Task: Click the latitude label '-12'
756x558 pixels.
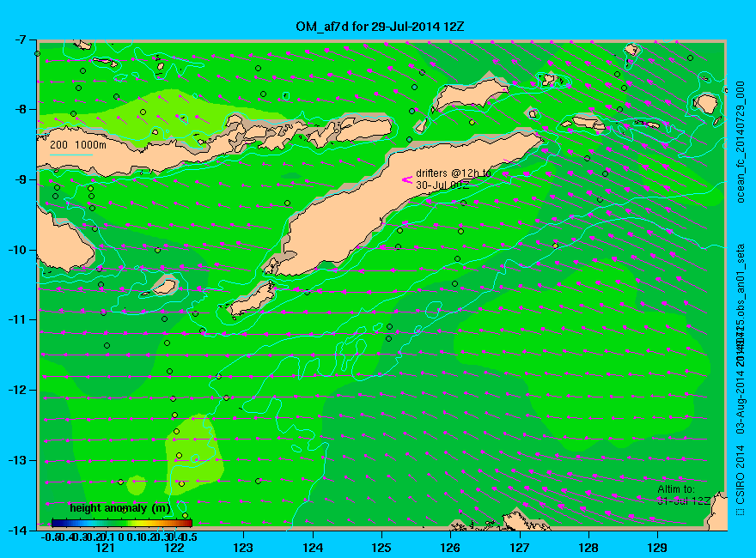Action: click(16, 390)
